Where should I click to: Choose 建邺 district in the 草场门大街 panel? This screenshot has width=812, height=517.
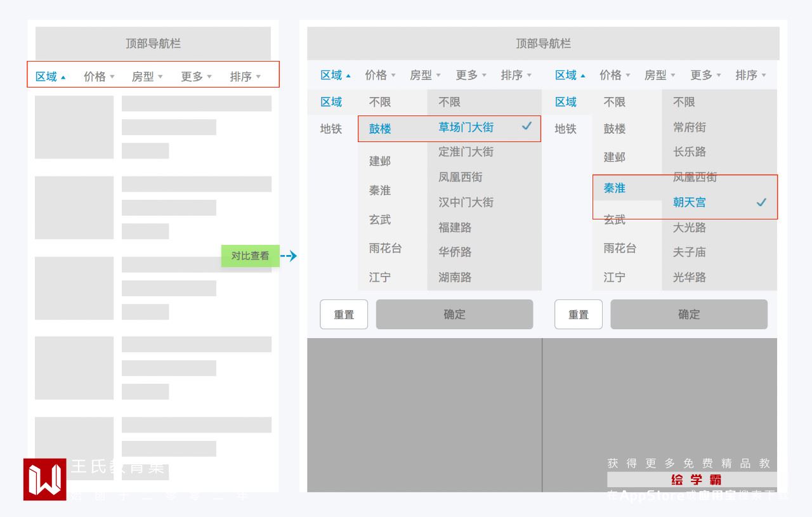point(380,161)
